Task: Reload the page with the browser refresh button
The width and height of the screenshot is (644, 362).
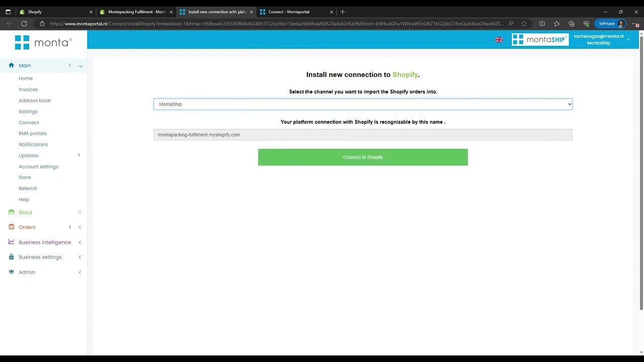Action: [24, 24]
